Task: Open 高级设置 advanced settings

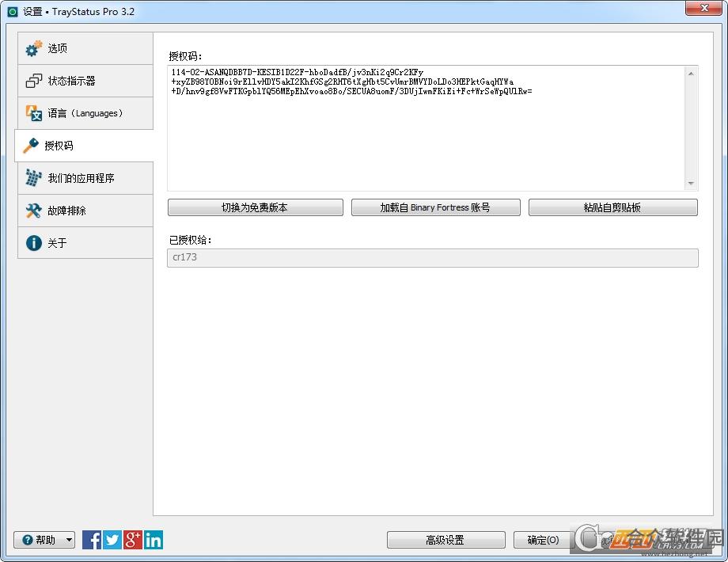Action: 446,540
